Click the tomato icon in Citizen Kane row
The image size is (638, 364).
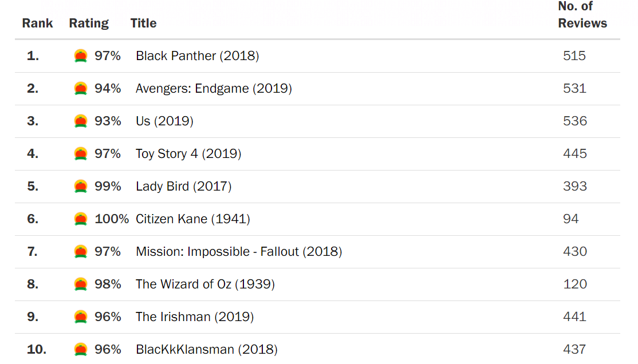coord(81,219)
